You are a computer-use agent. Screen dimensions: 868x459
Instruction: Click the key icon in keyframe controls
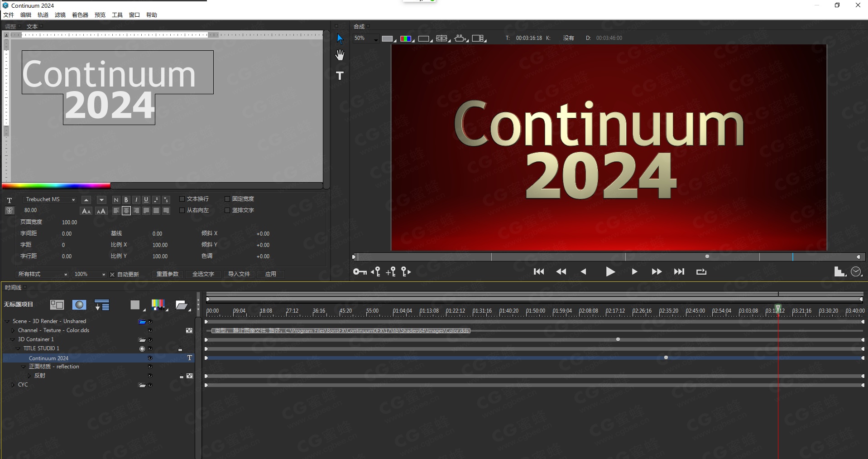[360, 272]
